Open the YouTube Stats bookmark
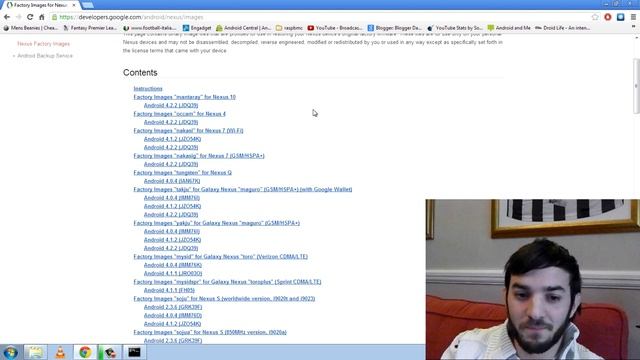The height and width of the screenshot is (360, 640). [455, 28]
